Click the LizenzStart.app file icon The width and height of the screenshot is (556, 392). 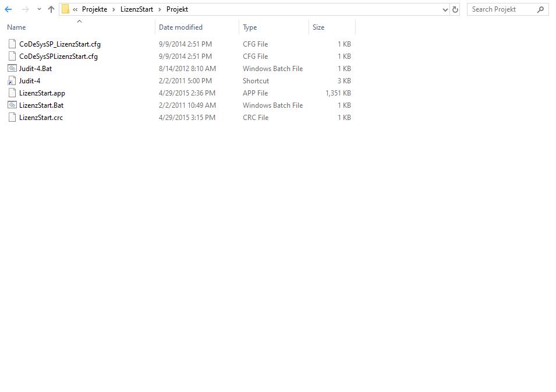pos(12,93)
